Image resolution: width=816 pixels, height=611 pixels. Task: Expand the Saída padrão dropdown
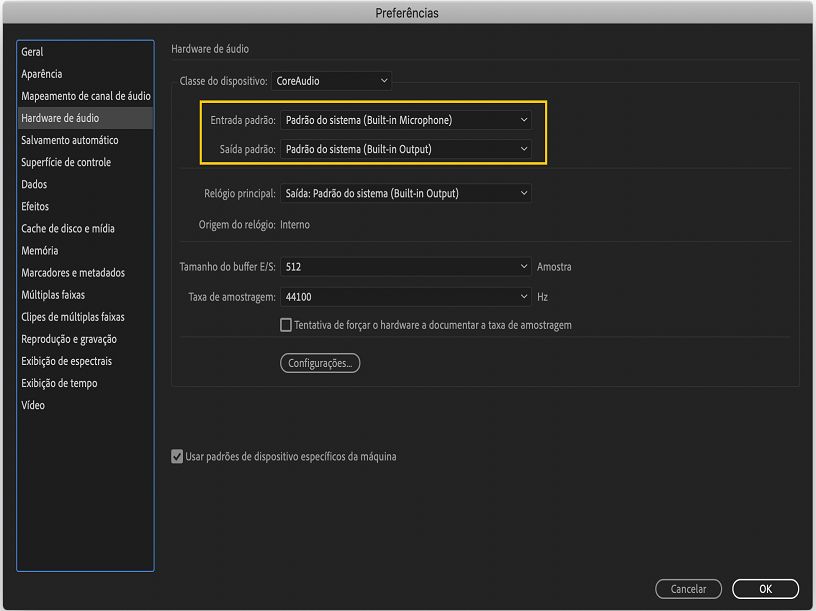(405, 150)
